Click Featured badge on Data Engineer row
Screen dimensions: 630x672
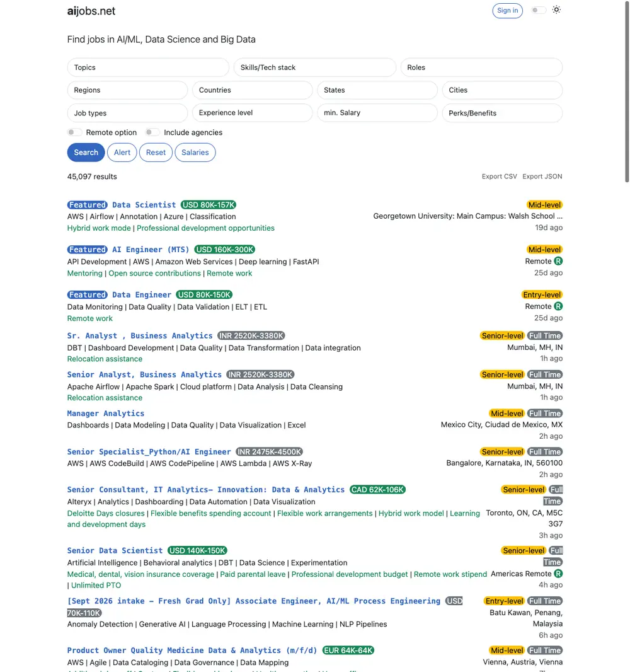coord(88,295)
